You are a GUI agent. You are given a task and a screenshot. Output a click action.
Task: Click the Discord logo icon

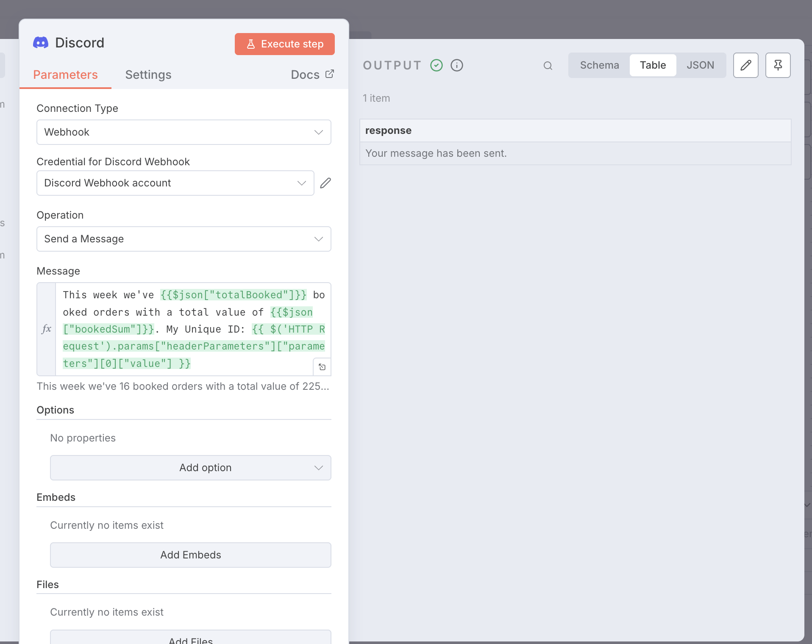[41, 43]
